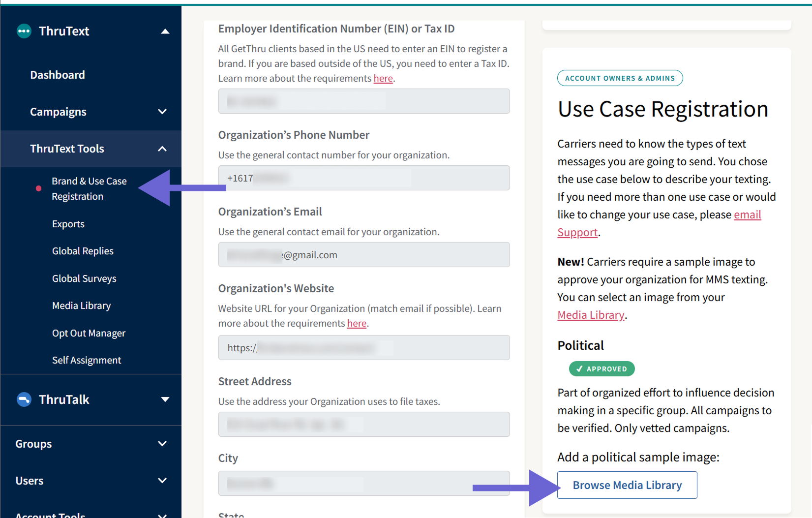Click the Account Owners & Admins badge
The width and height of the screenshot is (812, 518).
point(620,78)
